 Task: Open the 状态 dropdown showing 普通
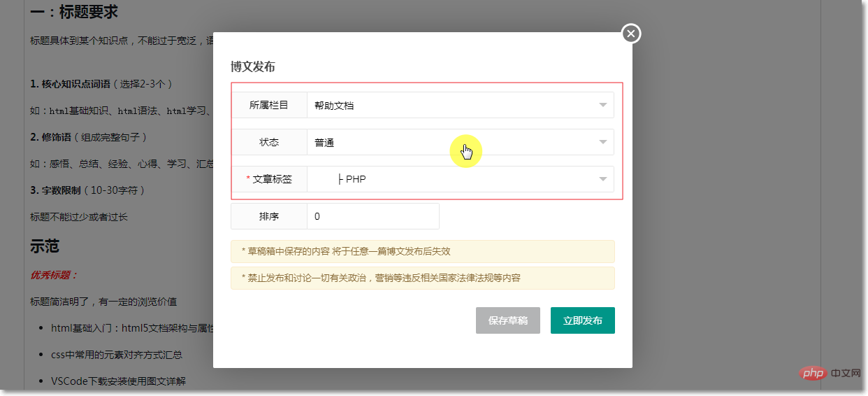pos(461,143)
